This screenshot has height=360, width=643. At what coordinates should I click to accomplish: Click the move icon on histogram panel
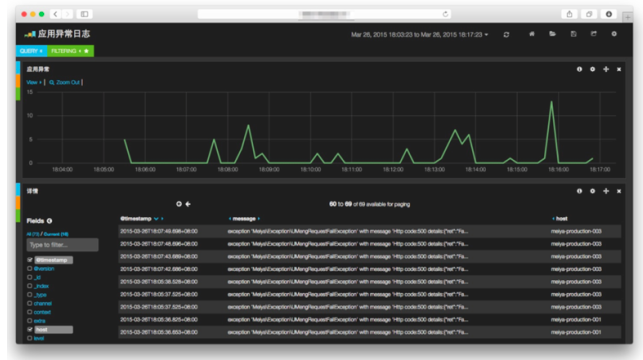[606, 69]
